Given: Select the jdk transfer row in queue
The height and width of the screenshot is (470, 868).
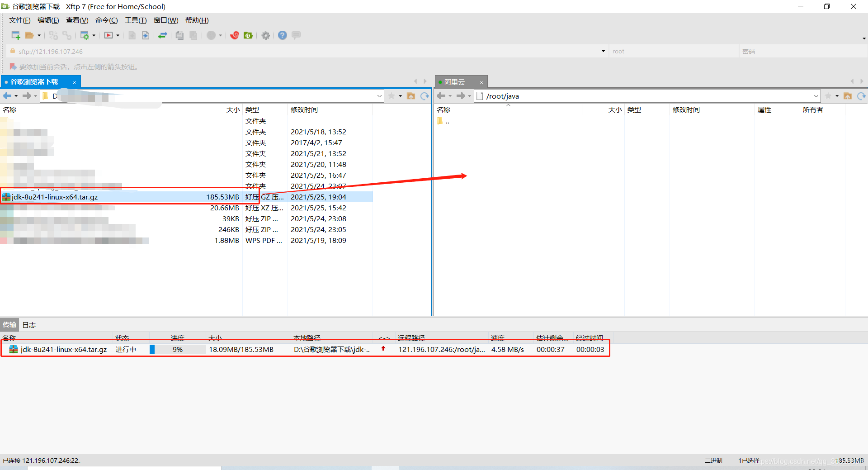Looking at the screenshot, I should coord(305,350).
